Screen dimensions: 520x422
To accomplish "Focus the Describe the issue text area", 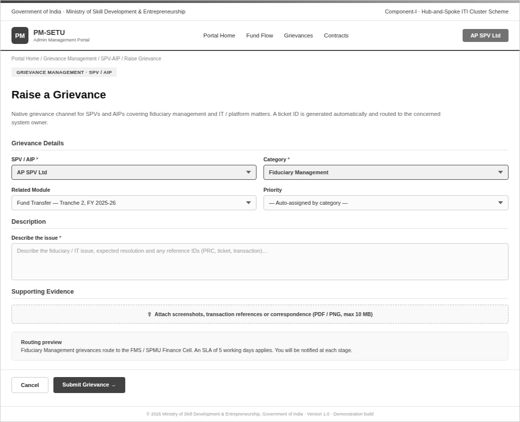I will click(260, 261).
